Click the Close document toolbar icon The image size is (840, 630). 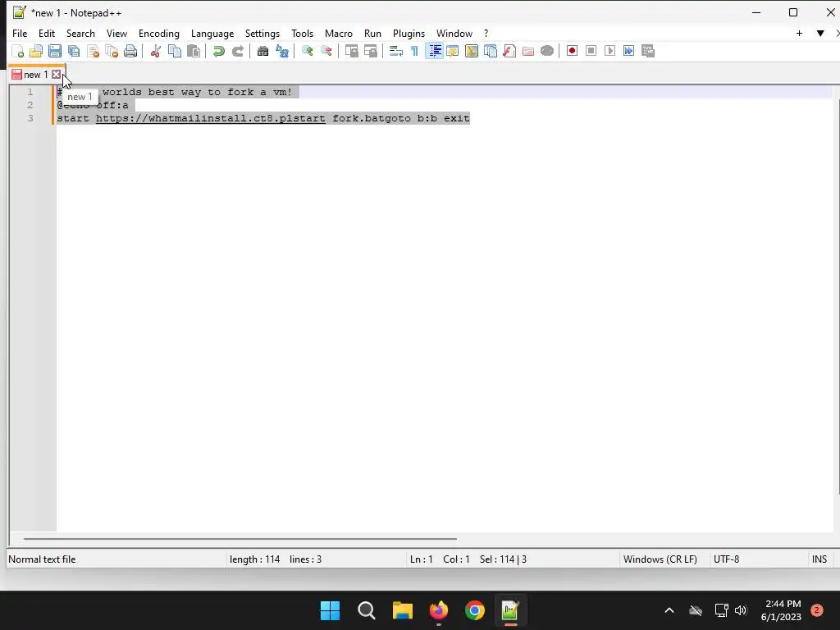tap(93, 51)
